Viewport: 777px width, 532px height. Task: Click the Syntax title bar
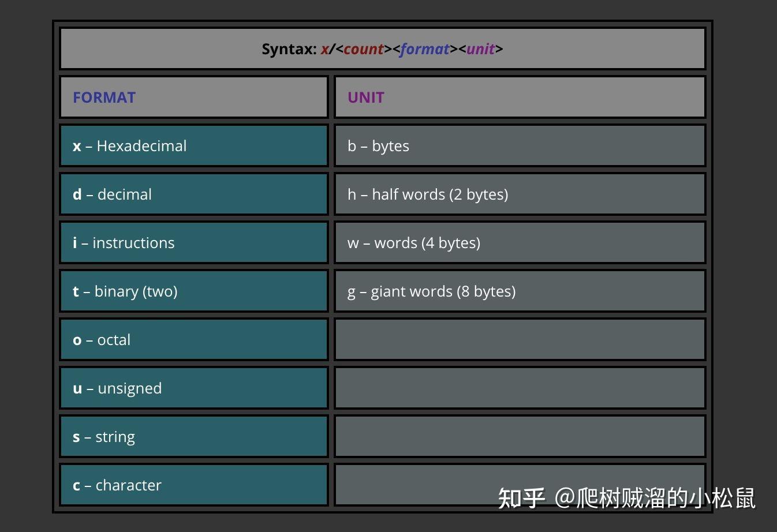click(382, 49)
